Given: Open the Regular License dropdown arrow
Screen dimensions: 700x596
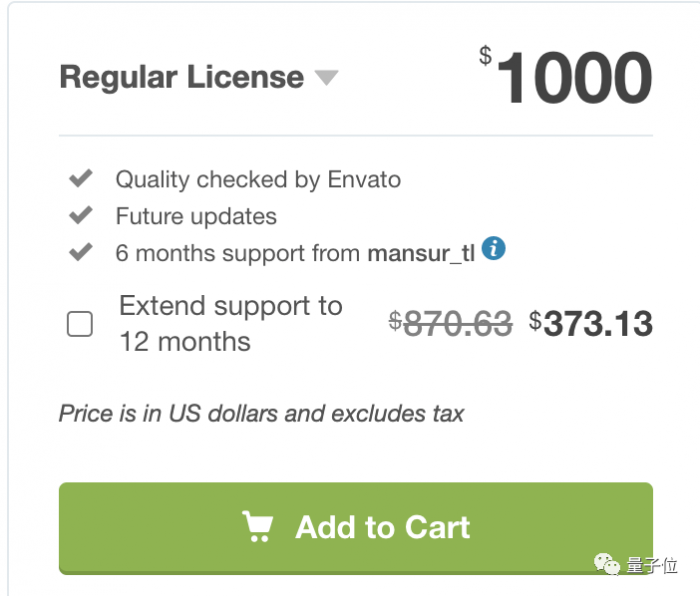Looking at the screenshot, I should tap(326, 78).
